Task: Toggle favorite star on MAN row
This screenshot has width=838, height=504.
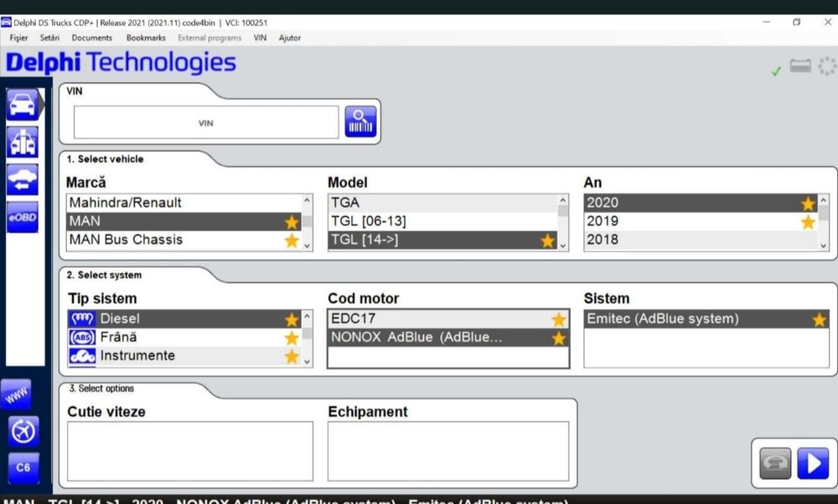Action: (292, 222)
